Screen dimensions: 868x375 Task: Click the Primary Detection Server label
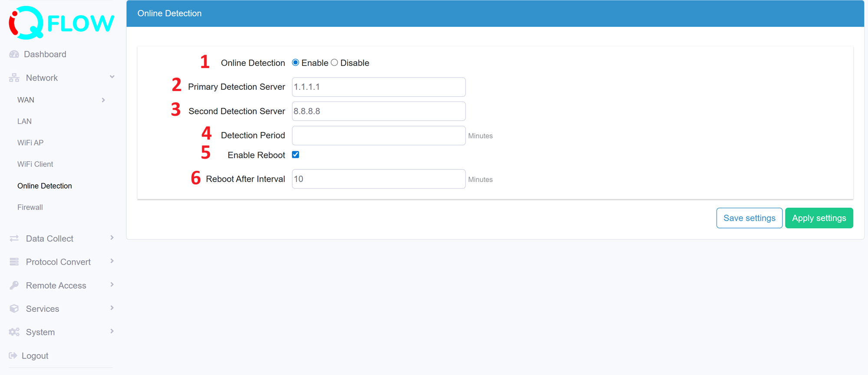tap(237, 87)
